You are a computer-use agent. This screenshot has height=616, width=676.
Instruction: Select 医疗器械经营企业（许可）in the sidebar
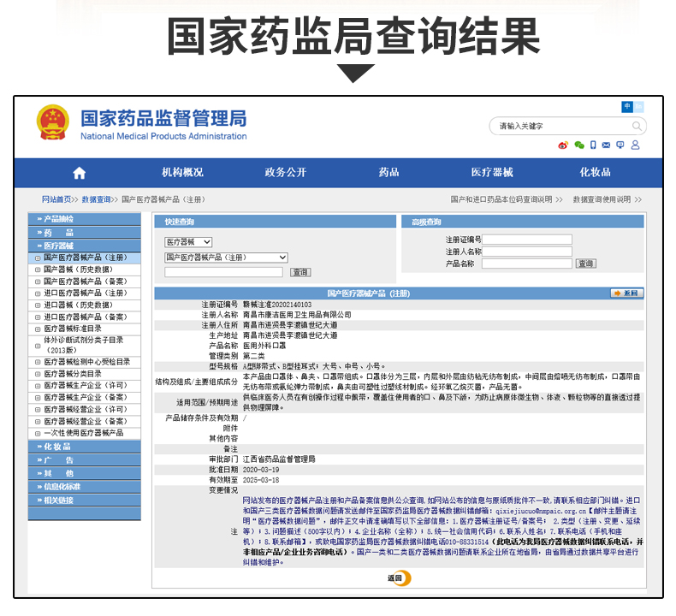(x=85, y=410)
